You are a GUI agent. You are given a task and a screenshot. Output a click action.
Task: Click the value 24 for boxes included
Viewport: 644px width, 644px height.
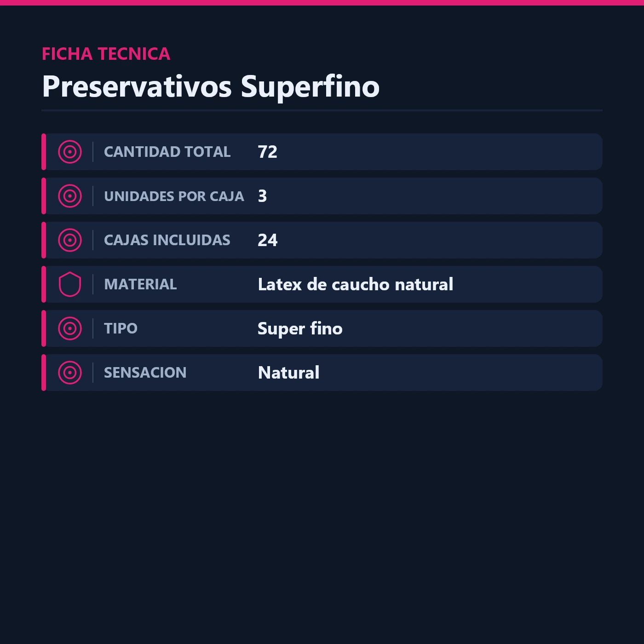(267, 240)
